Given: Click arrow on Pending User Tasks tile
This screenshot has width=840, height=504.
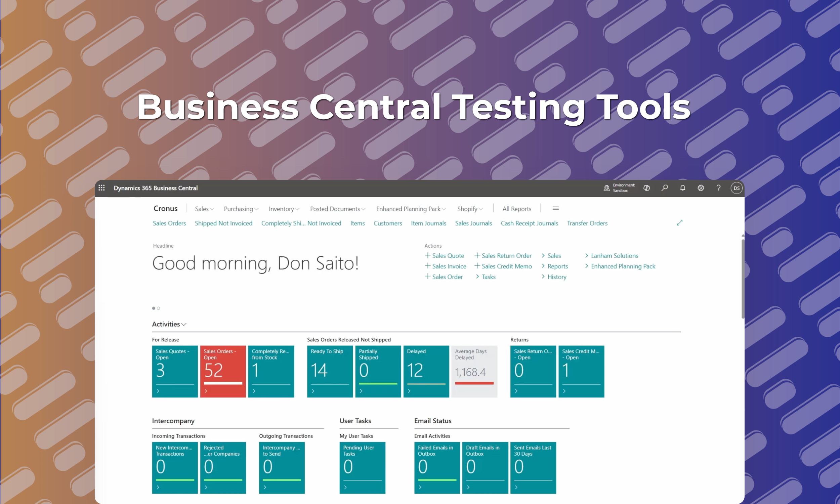Looking at the screenshot, I should click(345, 487).
